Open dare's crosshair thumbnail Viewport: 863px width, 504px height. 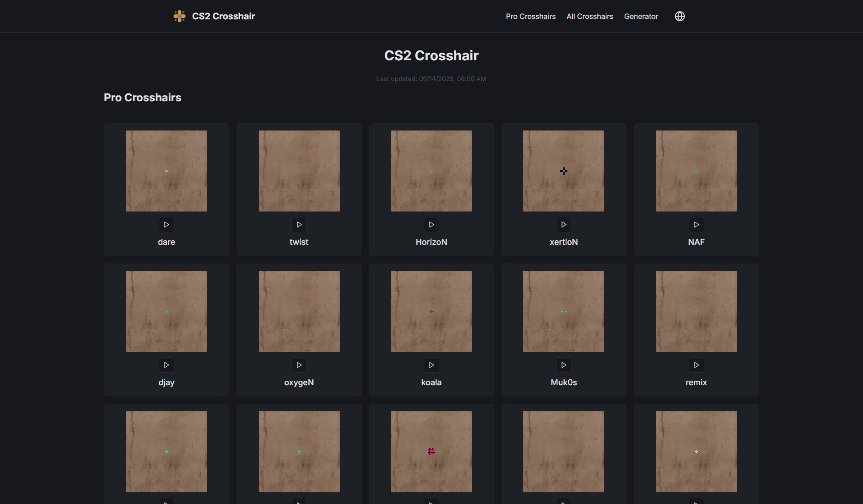pyautogui.click(x=166, y=171)
